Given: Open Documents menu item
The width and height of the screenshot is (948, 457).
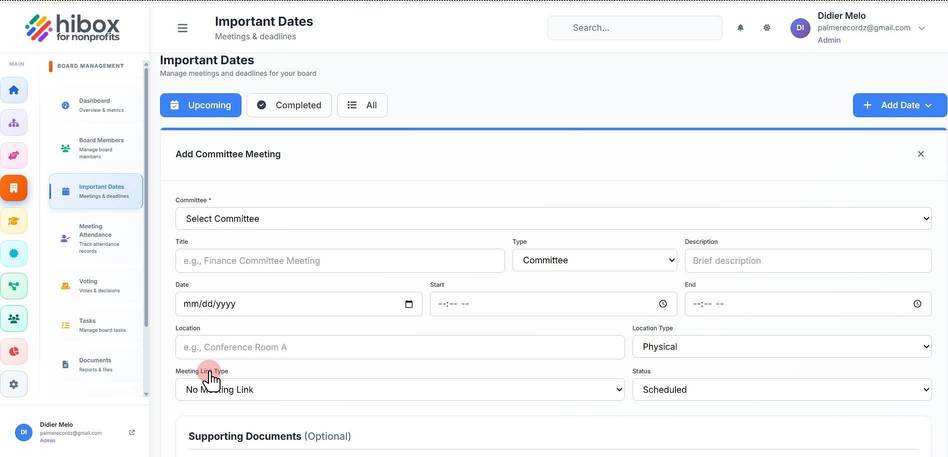Looking at the screenshot, I should tap(96, 365).
